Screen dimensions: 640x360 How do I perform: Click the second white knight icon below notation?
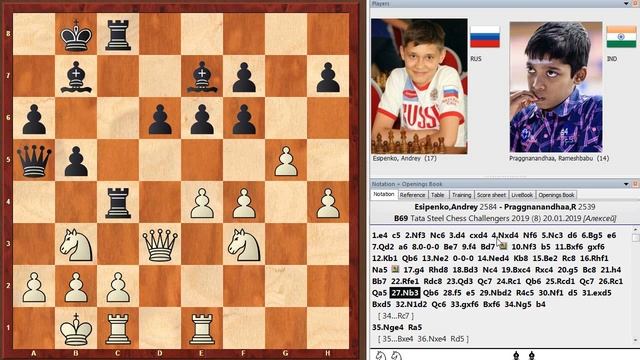click(x=396, y=356)
